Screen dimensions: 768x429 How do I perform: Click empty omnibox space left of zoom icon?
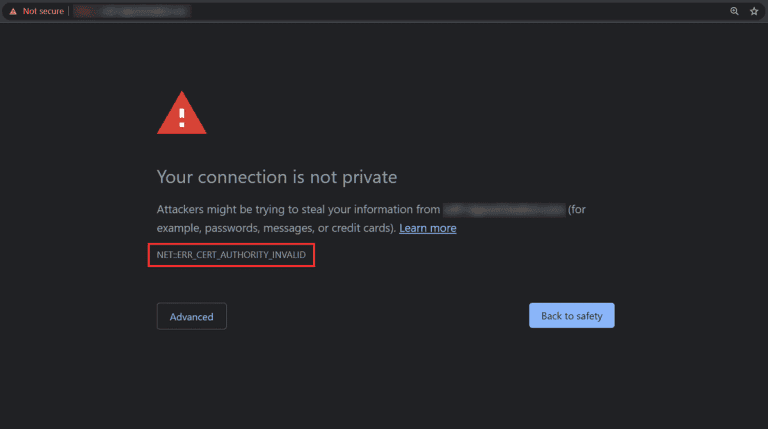pyautogui.click(x=459, y=11)
